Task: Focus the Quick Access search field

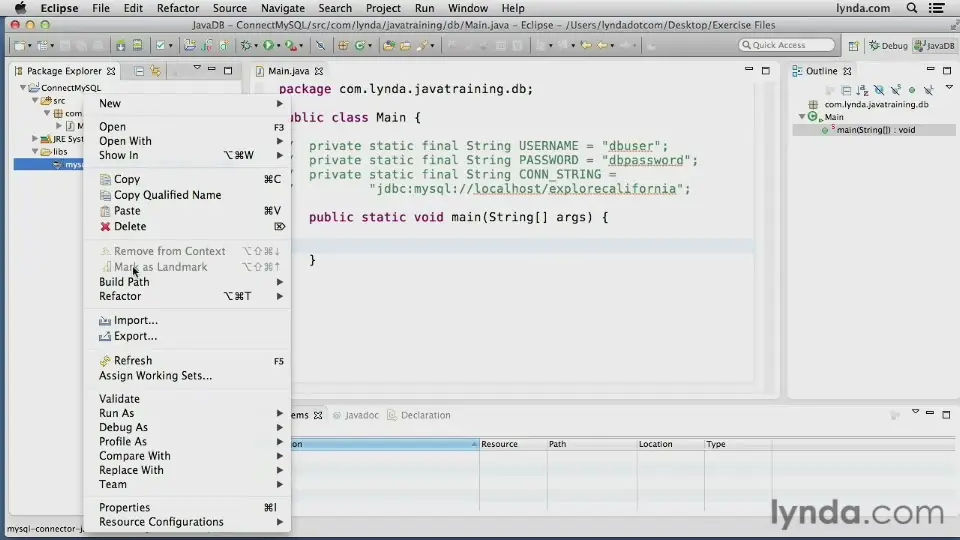Action: point(787,45)
